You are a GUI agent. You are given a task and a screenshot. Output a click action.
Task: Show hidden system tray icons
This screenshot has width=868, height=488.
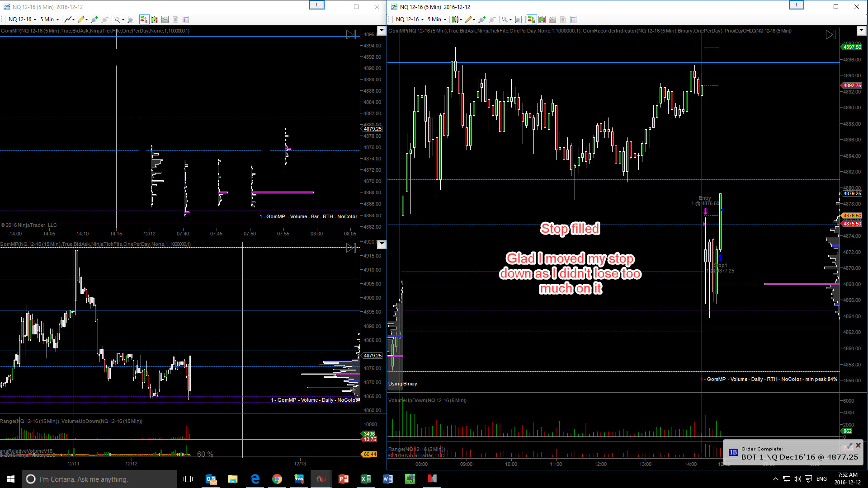(x=776, y=479)
